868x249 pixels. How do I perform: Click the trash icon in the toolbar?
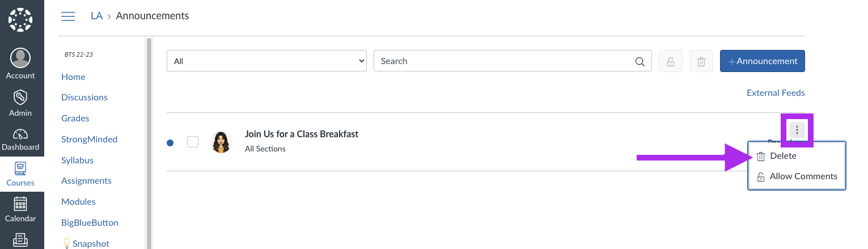tap(701, 61)
